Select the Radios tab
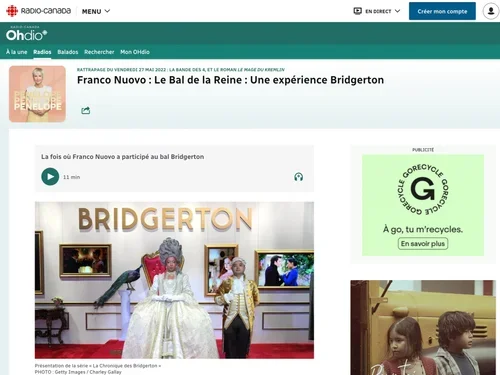 coord(42,52)
